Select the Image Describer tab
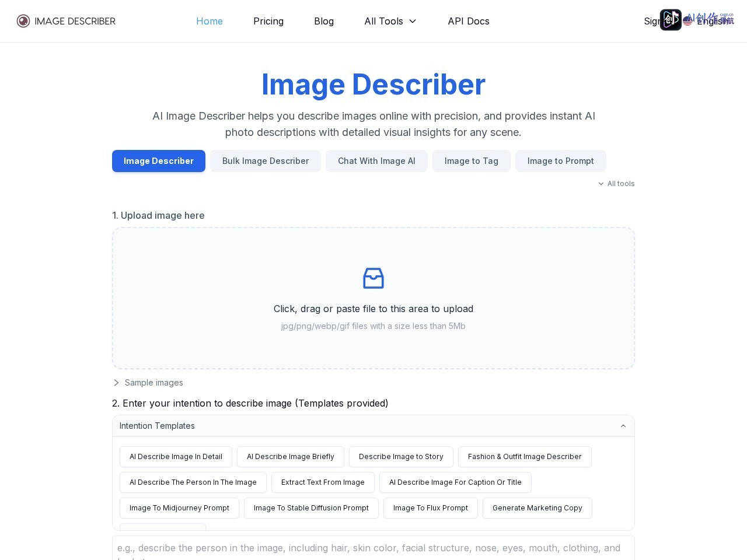 point(159,161)
